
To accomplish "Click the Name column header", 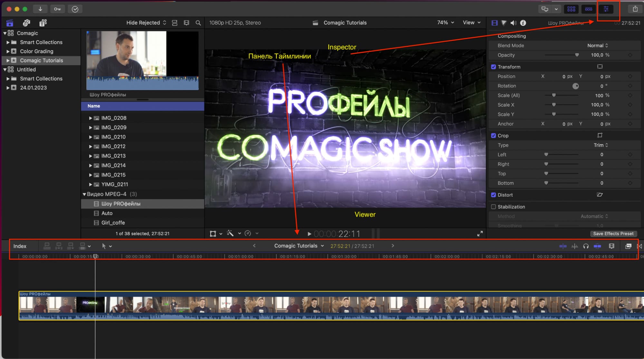I will 142,106.
